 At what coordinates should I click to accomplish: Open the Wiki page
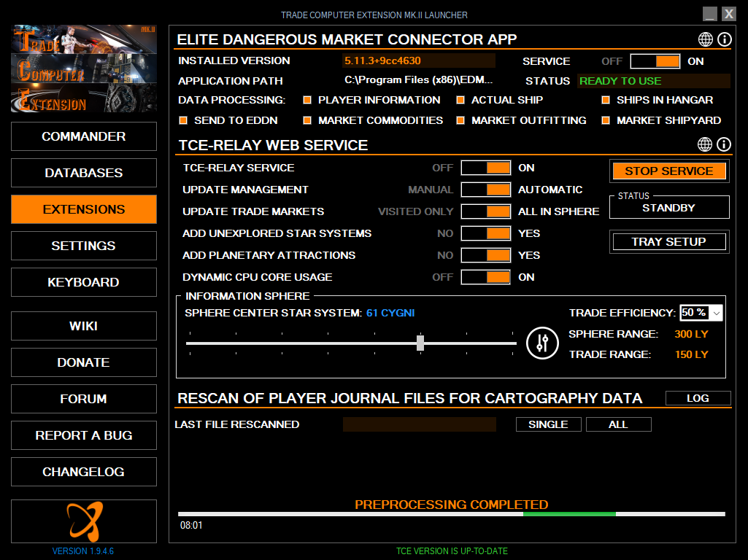point(84,326)
